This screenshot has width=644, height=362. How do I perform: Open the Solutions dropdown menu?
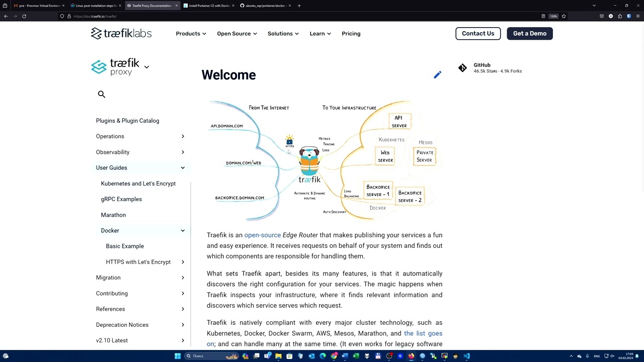(x=283, y=34)
